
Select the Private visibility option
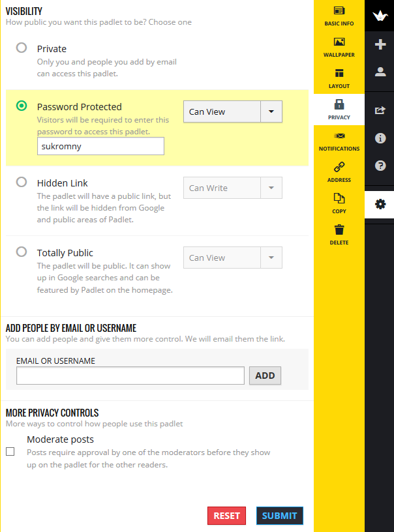tap(22, 48)
